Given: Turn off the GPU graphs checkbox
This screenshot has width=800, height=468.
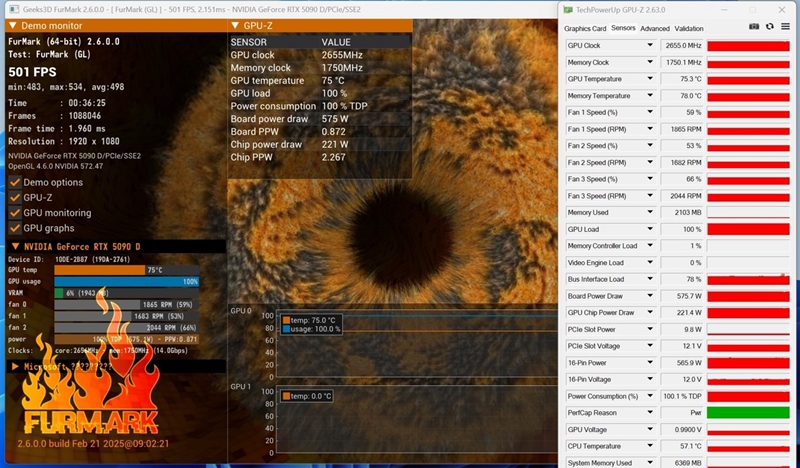Looking at the screenshot, I should [x=15, y=228].
